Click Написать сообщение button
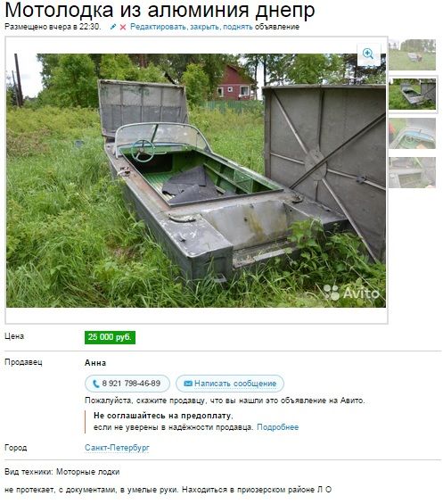The height and width of the screenshot is (504, 443). click(230, 384)
